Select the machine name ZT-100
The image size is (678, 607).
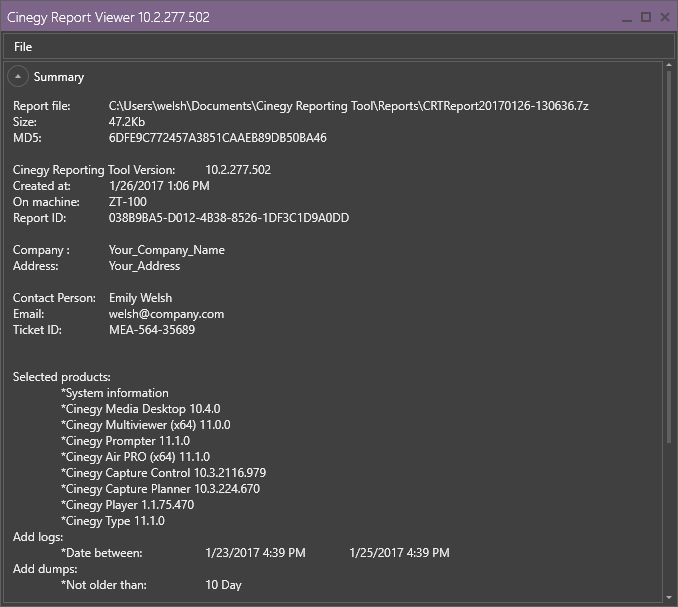point(128,202)
